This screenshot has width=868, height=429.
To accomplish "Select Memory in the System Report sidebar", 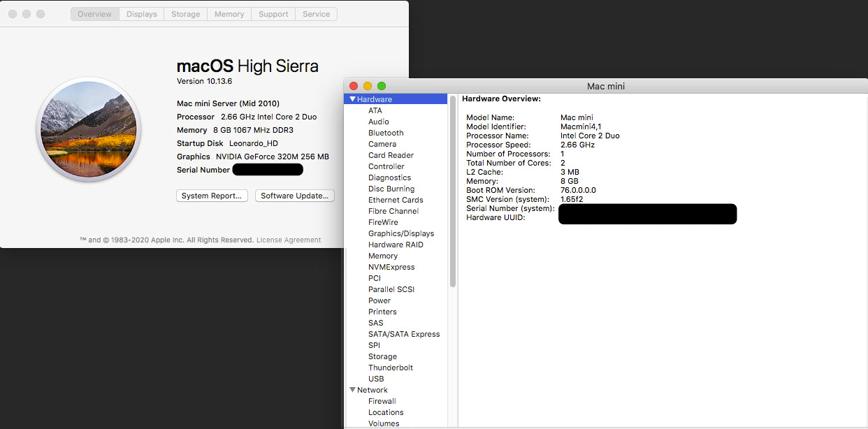I will pyautogui.click(x=383, y=256).
